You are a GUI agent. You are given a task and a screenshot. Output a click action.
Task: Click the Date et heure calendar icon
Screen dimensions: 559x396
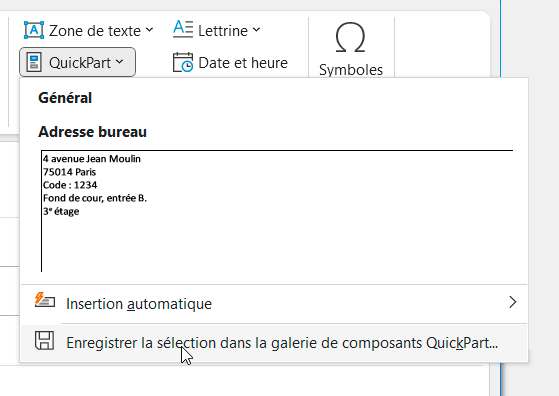pyautogui.click(x=183, y=62)
